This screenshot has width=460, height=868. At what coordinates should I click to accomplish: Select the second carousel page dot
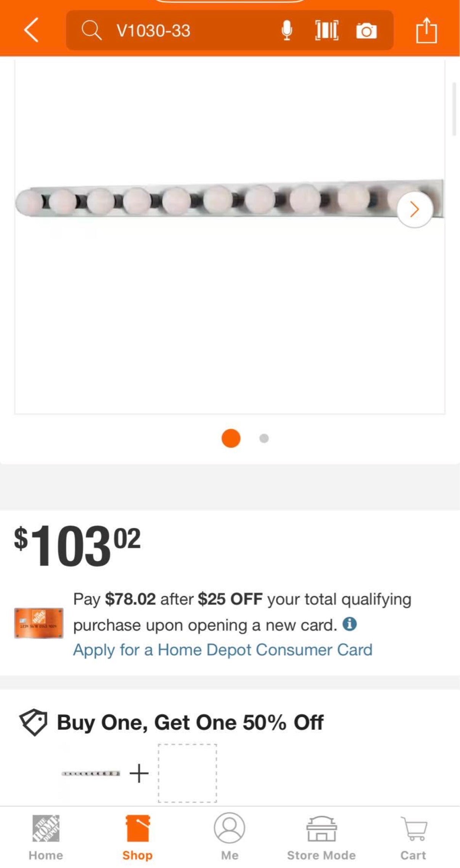click(x=264, y=438)
